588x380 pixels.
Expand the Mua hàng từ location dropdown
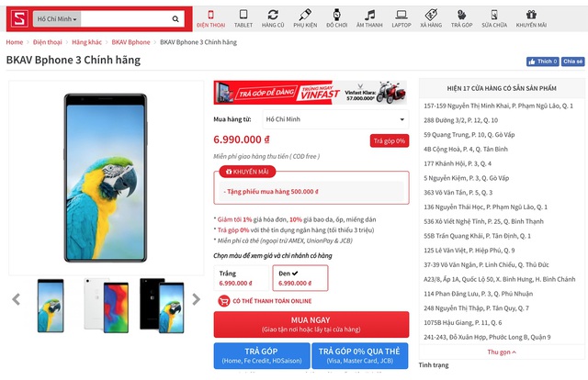(x=335, y=119)
